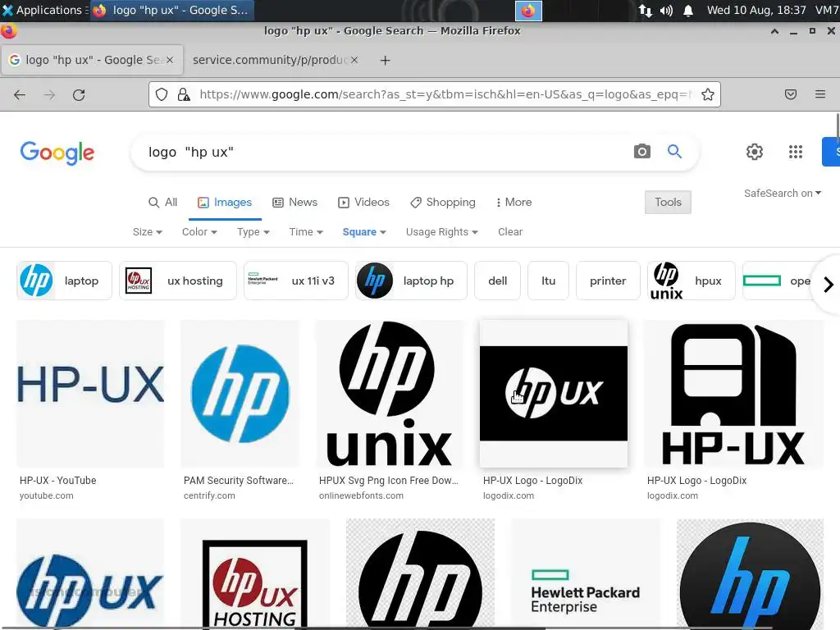The image size is (840, 630).
Task: Open the Square aspect ratio dropdown
Action: (x=364, y=232)
